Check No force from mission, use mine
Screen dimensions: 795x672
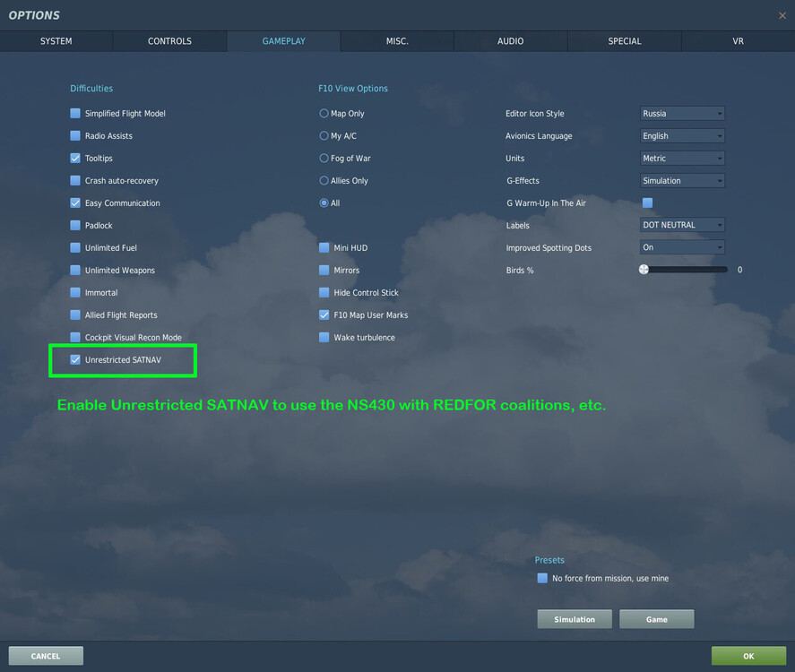(x=542, y=578)
